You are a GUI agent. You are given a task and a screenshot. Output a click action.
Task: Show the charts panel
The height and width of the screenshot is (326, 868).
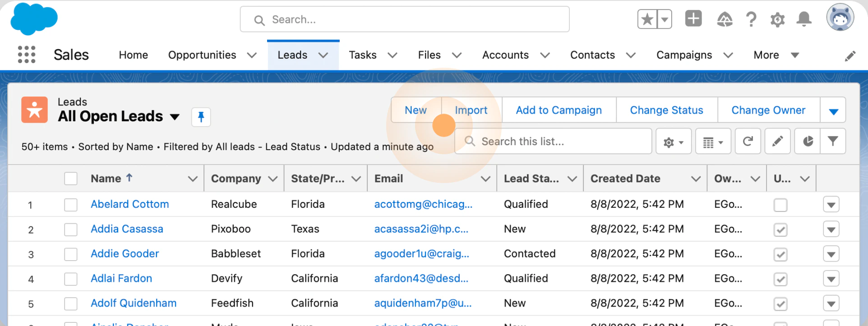tap(808, 142)
